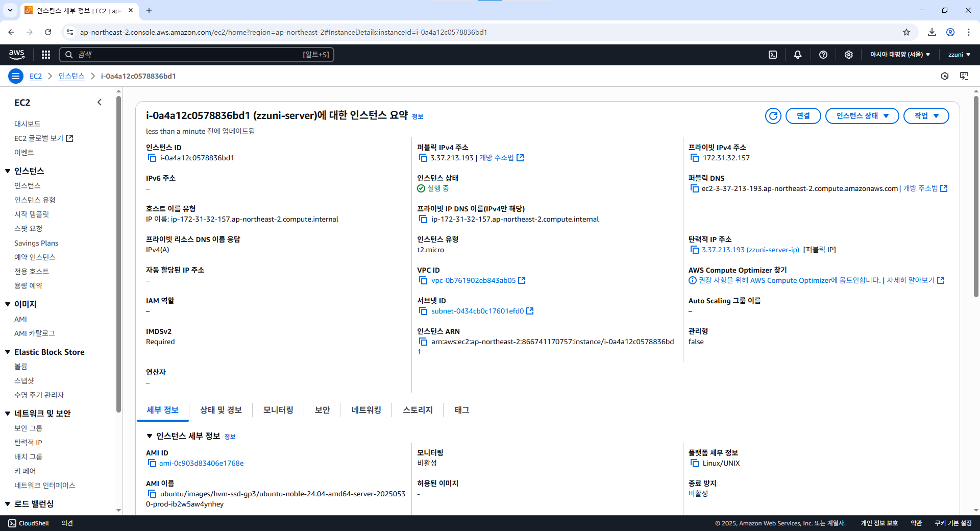980x531 pixels.
Task: Copy the private IP DNS name
Action: click(423, 219)
